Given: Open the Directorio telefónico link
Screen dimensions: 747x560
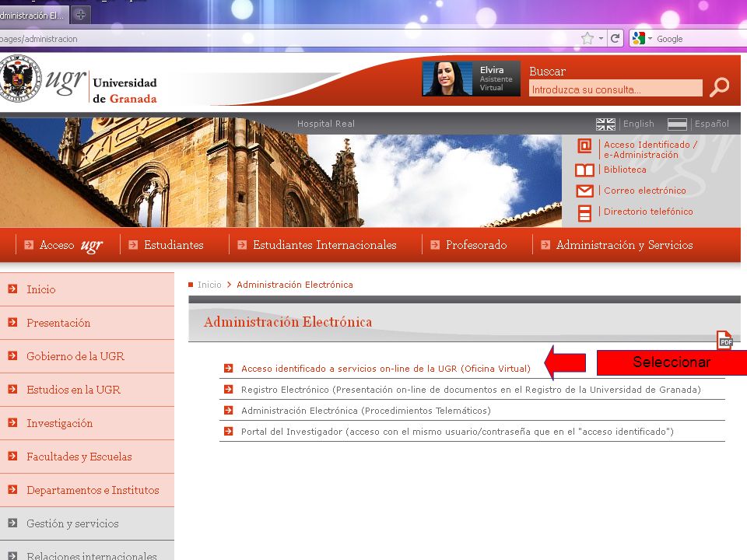Looking at the screenshot, I should [x=648, y=212].
